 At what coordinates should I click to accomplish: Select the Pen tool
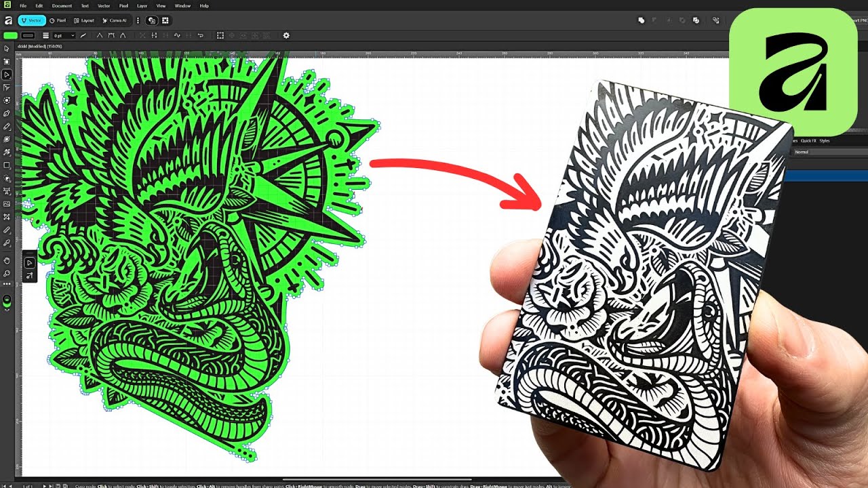pyautogui.click(x=7, y=113)
